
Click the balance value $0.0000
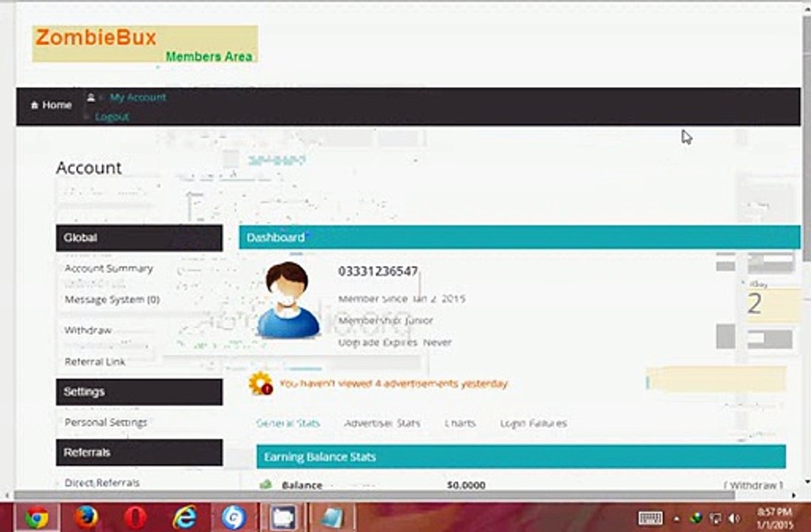tap(466, 485)
